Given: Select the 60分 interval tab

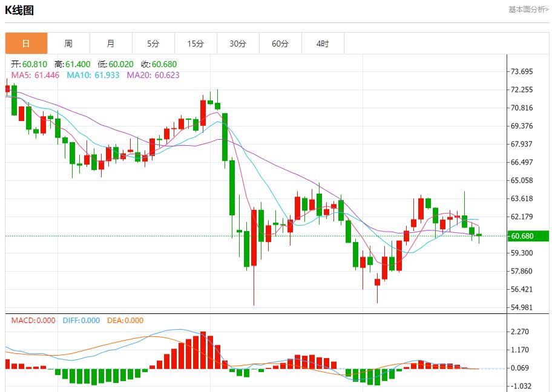Looking at the screenshot, I should pos(280,44).
